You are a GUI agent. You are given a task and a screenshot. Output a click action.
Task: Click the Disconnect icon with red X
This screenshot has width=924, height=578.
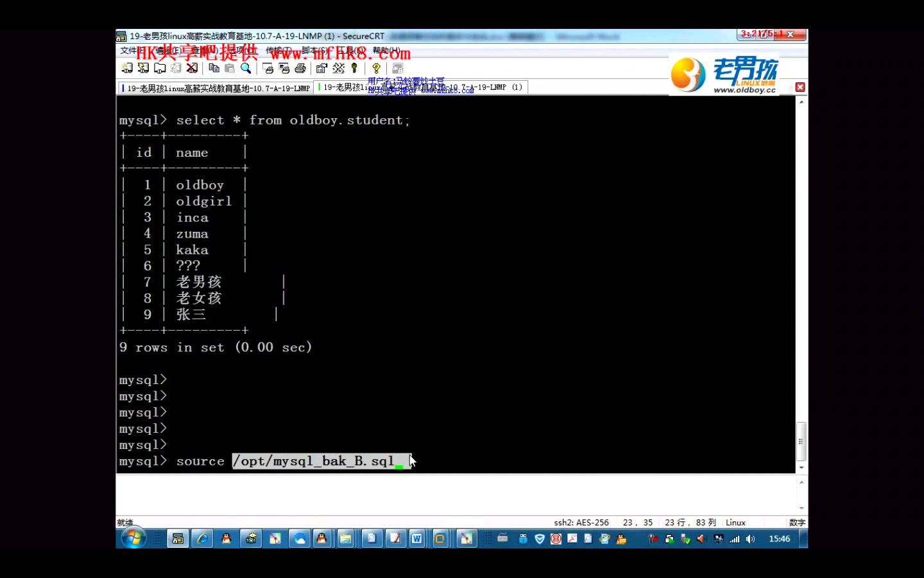pos(192,68)
